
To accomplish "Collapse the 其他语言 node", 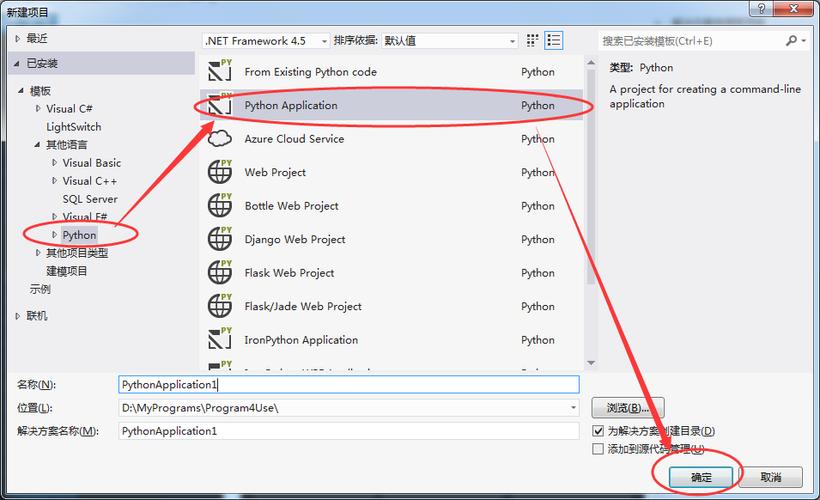I will click(x=37, y=145).
